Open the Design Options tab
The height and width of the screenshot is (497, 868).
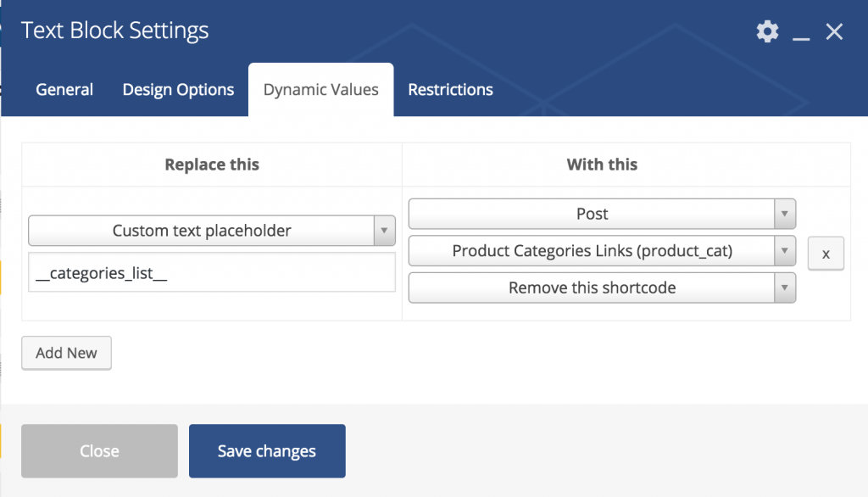(x=178, y=89)
